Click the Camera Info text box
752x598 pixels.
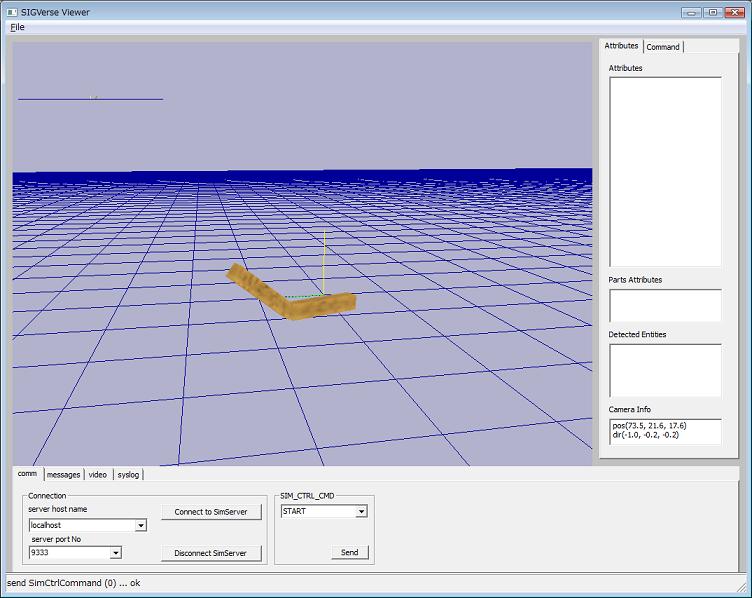(x=665, y=431)
